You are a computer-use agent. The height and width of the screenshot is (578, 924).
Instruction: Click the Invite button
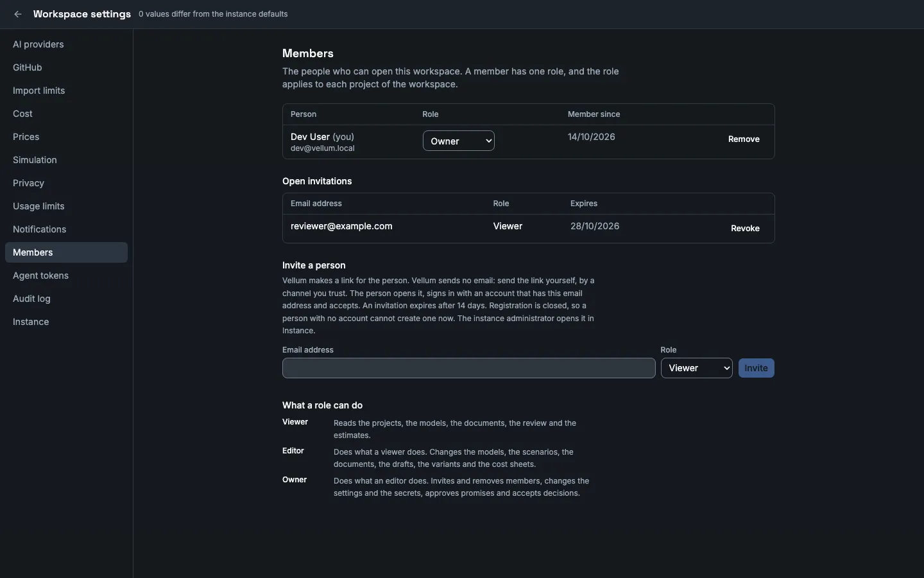tap(757, 368)
